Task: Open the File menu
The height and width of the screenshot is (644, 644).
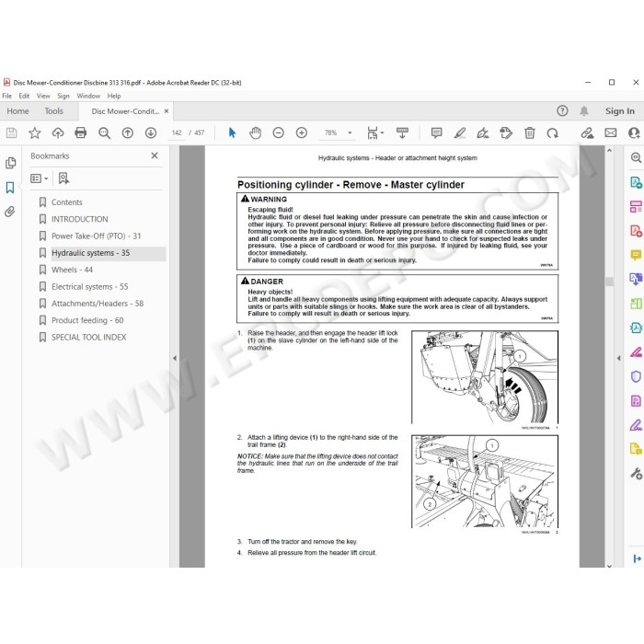Action: [7, 96]
